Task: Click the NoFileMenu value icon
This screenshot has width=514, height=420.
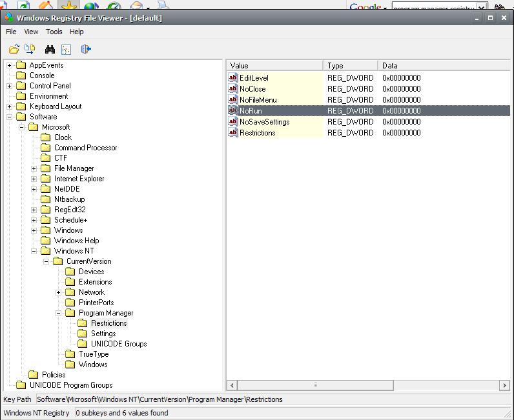Action: tap(232, 99)
